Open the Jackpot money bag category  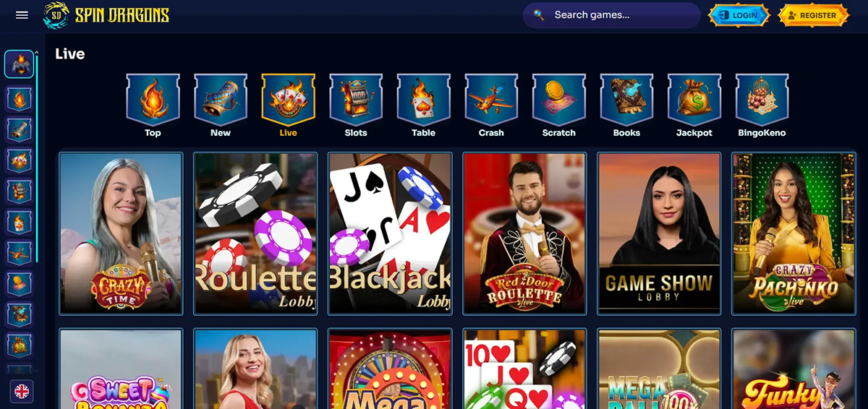[x=694, y=100]
